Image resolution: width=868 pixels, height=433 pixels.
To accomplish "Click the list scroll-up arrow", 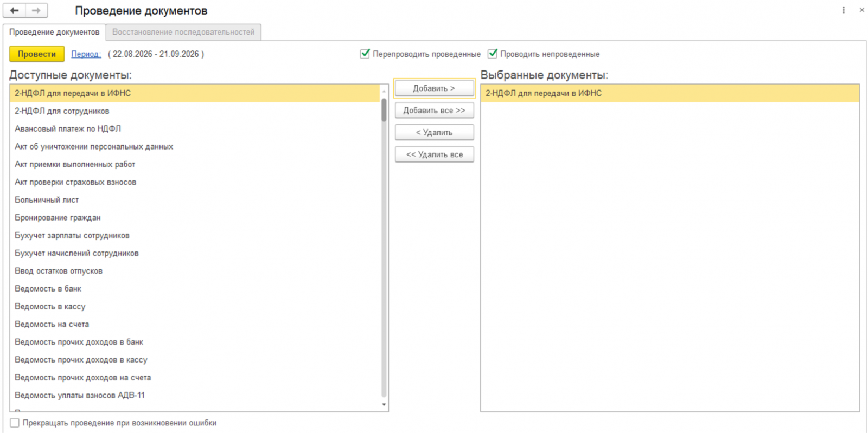I will click(x=384, y=91).
